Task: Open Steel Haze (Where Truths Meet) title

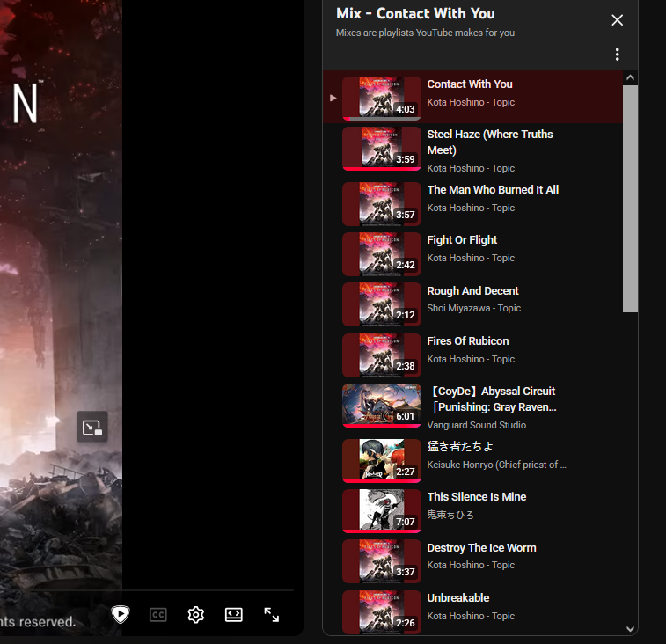Action: [490, 143]
